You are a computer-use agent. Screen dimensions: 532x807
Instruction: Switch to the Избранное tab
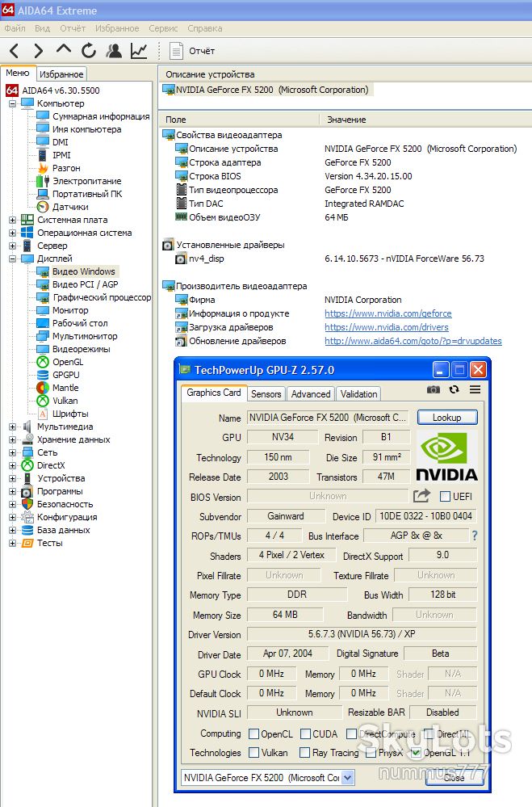point(61,74)
